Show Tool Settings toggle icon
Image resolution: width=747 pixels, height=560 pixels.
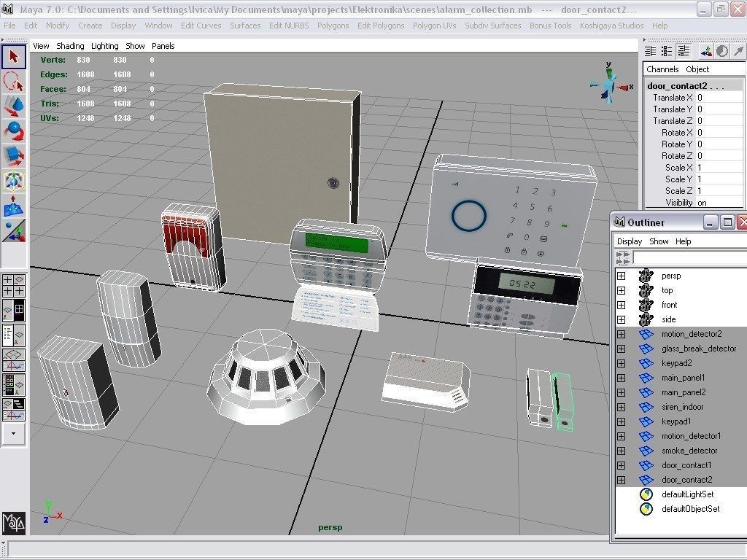[667, 51]
